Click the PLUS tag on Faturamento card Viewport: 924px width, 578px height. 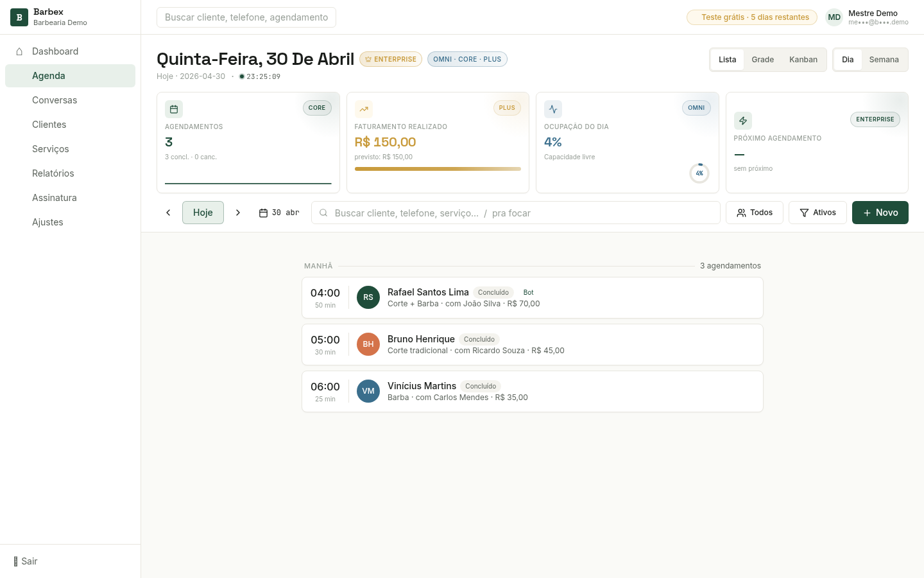tap(507, 108)
